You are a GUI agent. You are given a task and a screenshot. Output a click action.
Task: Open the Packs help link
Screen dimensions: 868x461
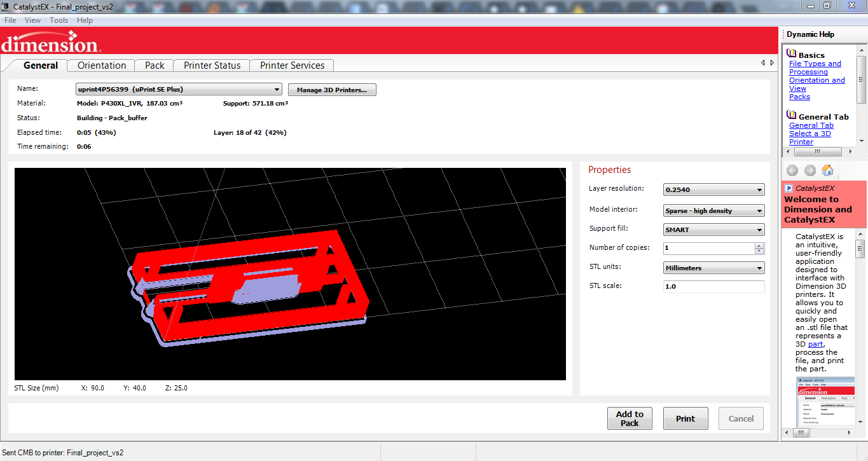tap(799, 97)
